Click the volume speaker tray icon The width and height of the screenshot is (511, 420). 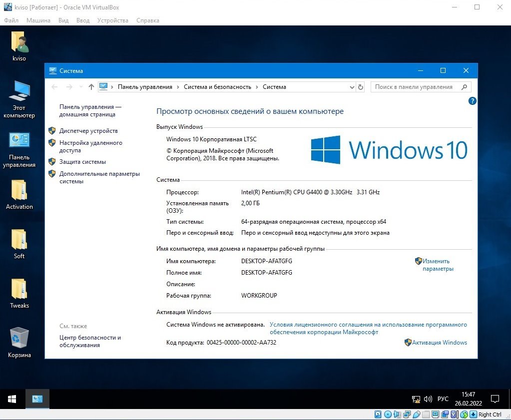point(428,399)
